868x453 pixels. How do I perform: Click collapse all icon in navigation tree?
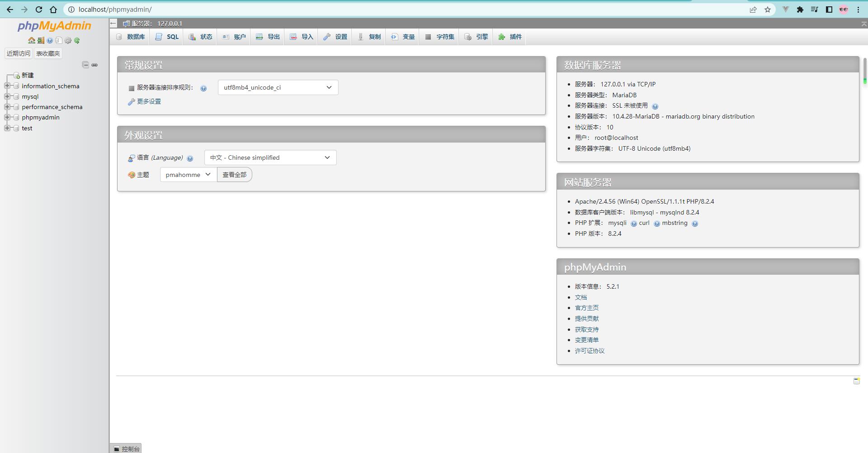click(85, 65)
